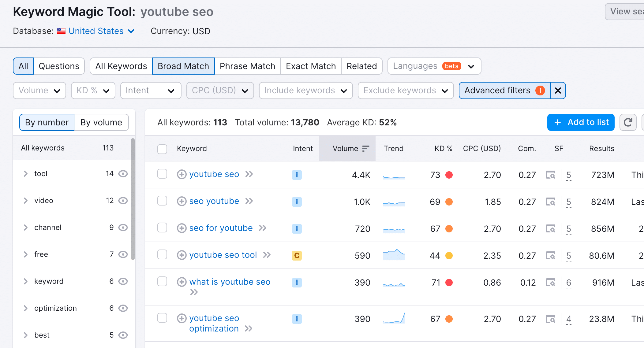Switch grouping to By volume
Image resolution: width=644 pixels, height=348 pixels.
[x=101, y=122]
